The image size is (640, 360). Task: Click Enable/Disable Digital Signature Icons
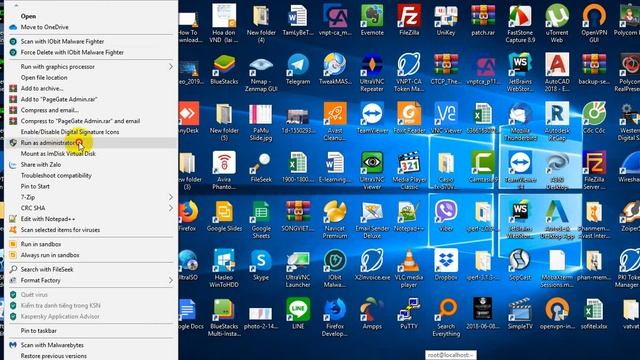click(x=91, y=132)
